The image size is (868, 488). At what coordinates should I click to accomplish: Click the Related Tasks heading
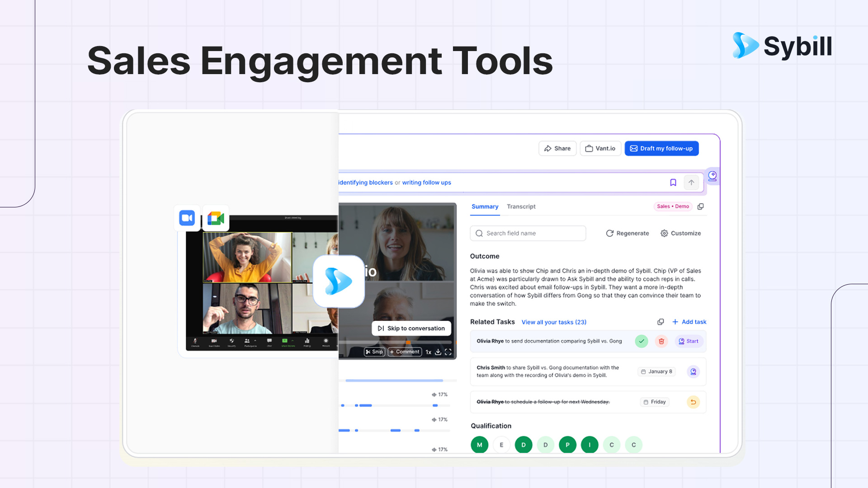coord(492,322)
